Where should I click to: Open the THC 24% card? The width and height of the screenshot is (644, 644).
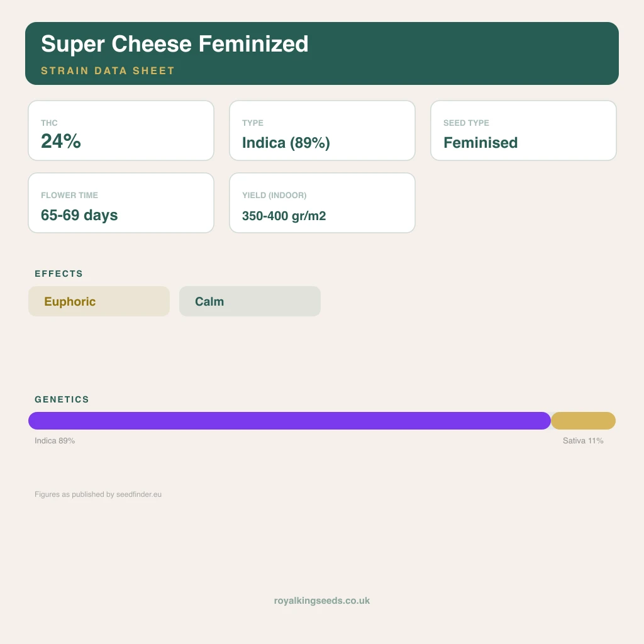[121, 131]
